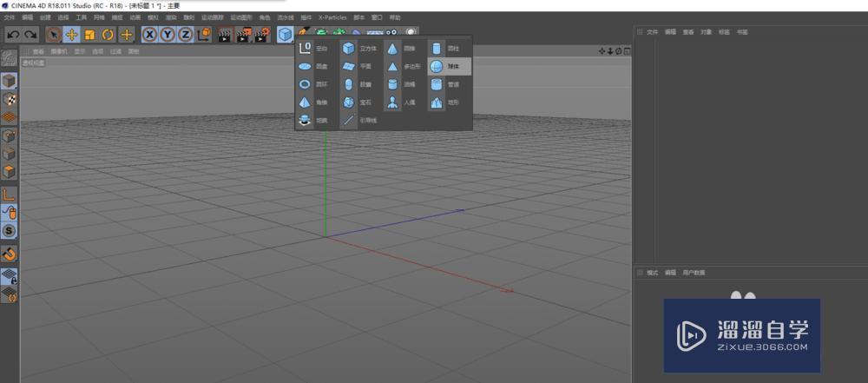
Task: Open the X-Particles menu
Action: pyautogui.click(x=332, y=17)
